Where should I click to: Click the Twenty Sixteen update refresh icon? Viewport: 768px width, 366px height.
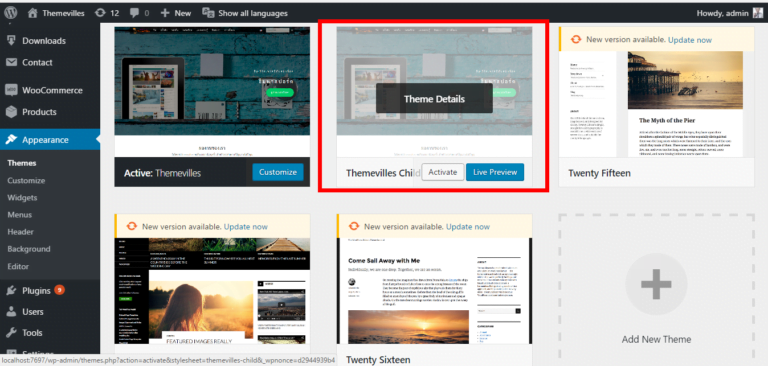click(x=354, y=227)
